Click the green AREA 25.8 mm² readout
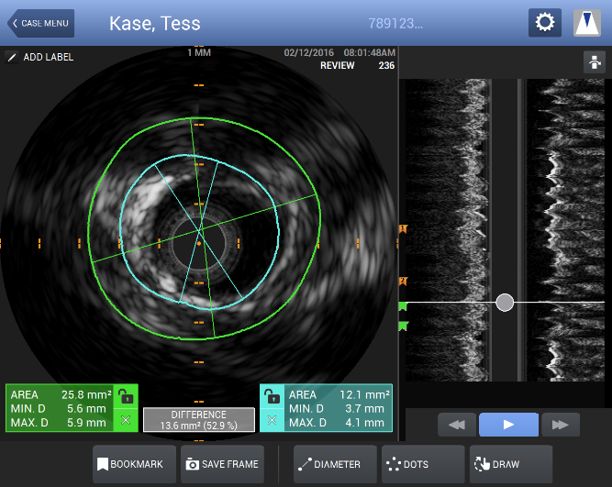Screen dimensions: 612x487 click(61, 395)
